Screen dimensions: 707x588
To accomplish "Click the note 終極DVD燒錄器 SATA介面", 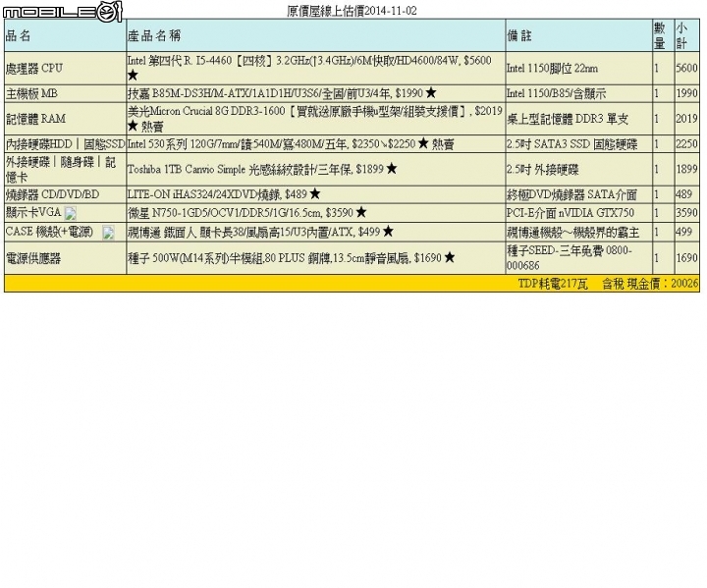I will click(x=571, y=194).
